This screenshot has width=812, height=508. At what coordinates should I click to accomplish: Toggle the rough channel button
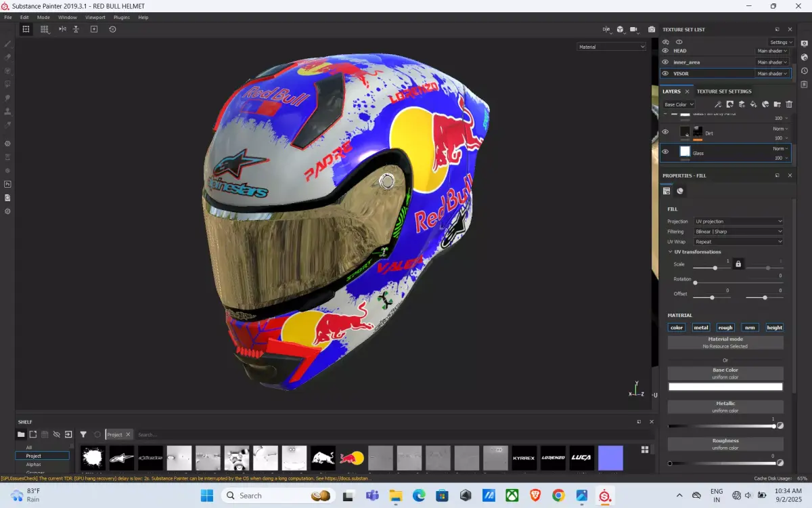[x=725, y=327]
